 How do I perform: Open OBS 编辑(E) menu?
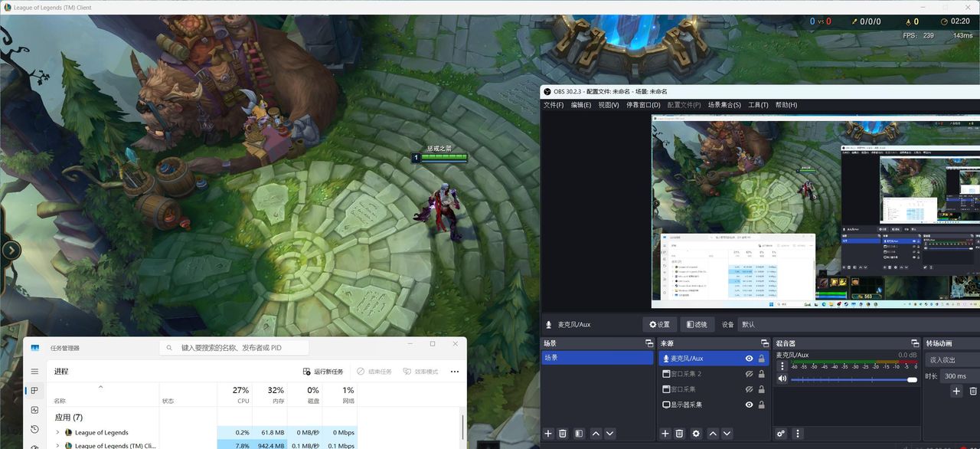pyautogui.click(x=581, y=105)
